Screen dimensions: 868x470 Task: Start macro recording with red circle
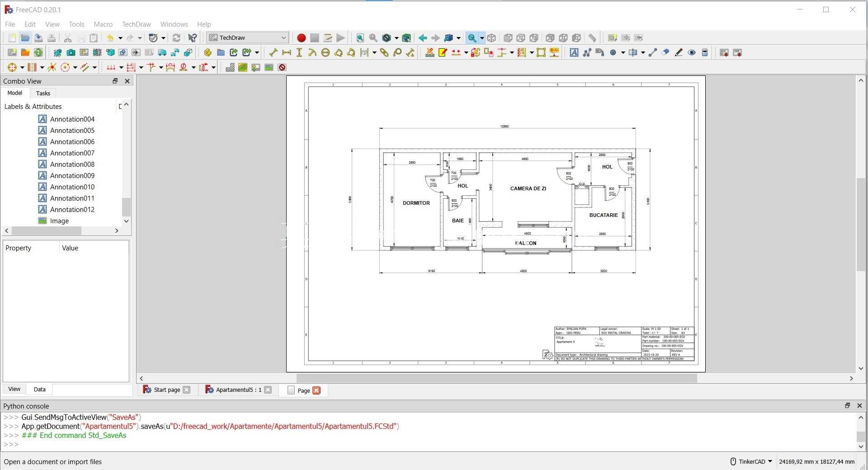click(x=301, y=38)
